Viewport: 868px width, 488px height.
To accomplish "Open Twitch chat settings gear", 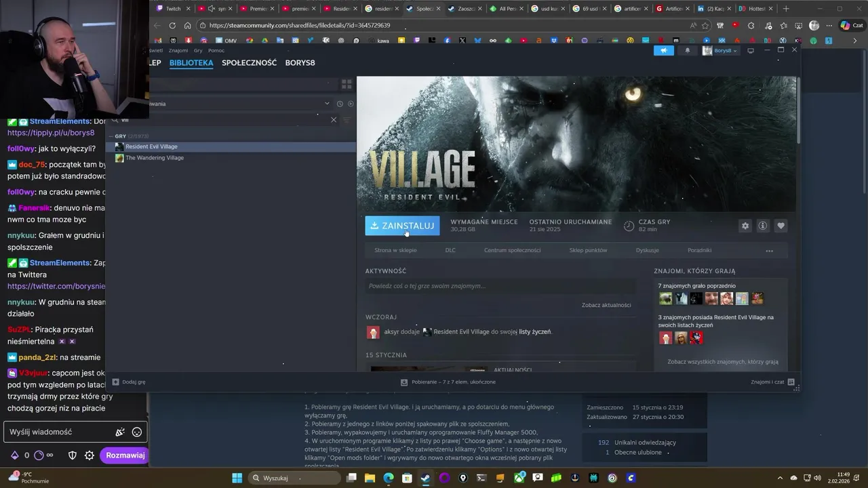I will (x=89, y=455).
